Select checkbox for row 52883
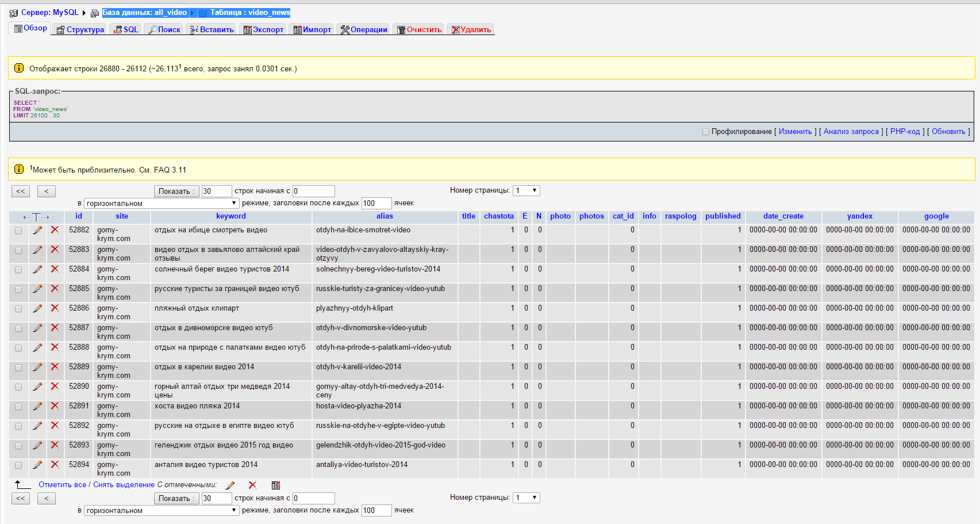 (x=18, y=250)
